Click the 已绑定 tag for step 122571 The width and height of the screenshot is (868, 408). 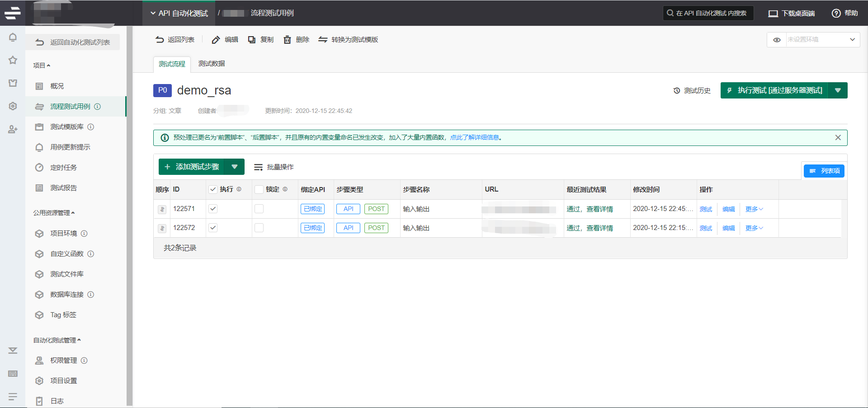(312, 209)
